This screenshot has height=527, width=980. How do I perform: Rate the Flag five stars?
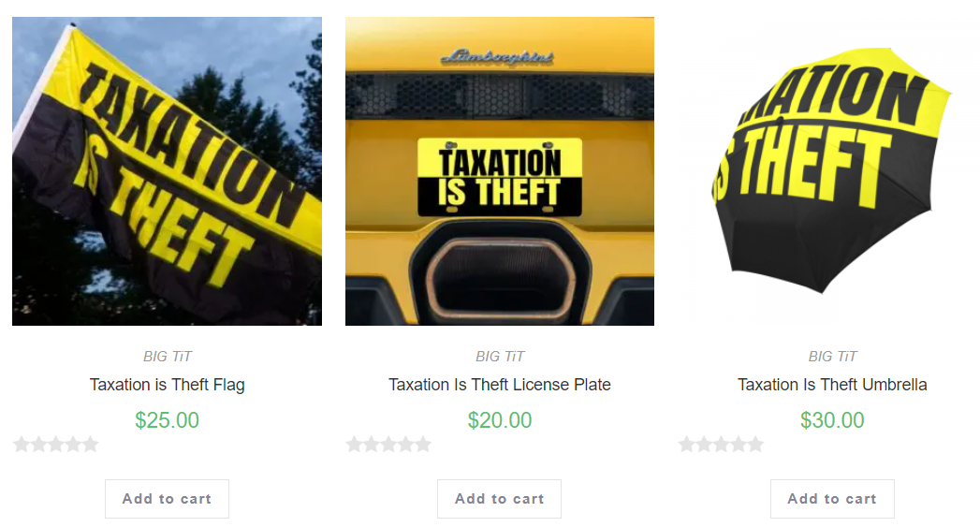[x=91, y=445]
